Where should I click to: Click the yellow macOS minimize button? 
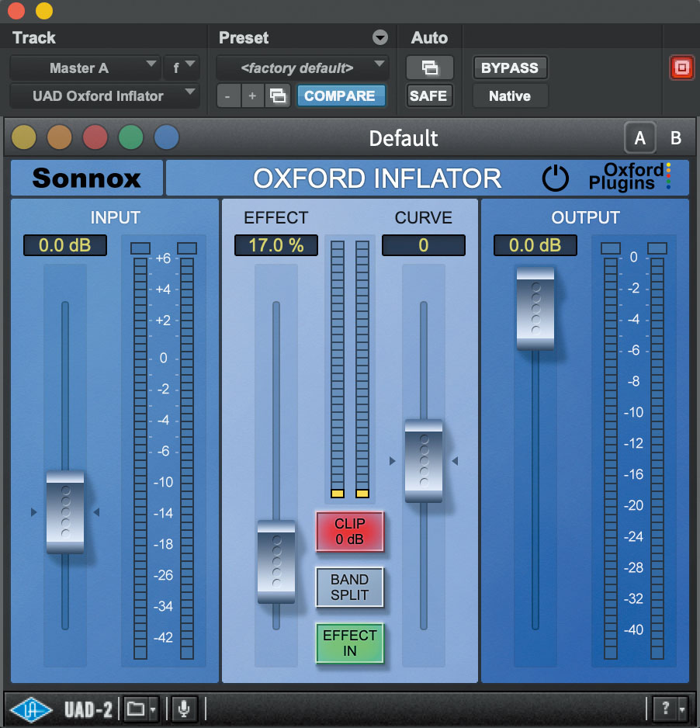point(44,10)
